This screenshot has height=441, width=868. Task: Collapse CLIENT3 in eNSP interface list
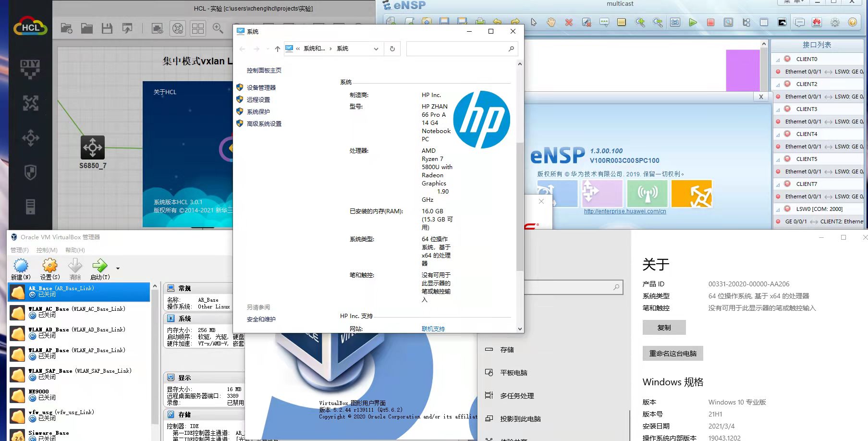(778, 110)
